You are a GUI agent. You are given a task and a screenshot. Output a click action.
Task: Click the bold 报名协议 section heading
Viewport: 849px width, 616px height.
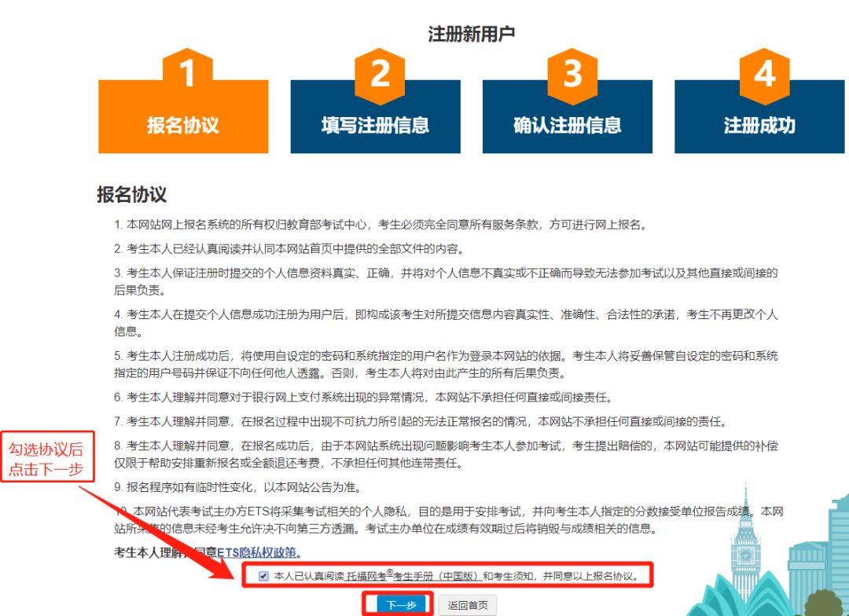click(131, 195)
